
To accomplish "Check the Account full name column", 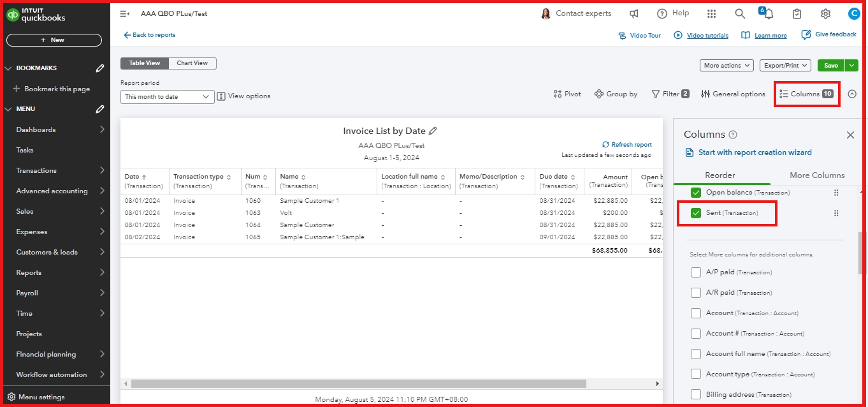I will pyautogui.click(x=695, y=353).
